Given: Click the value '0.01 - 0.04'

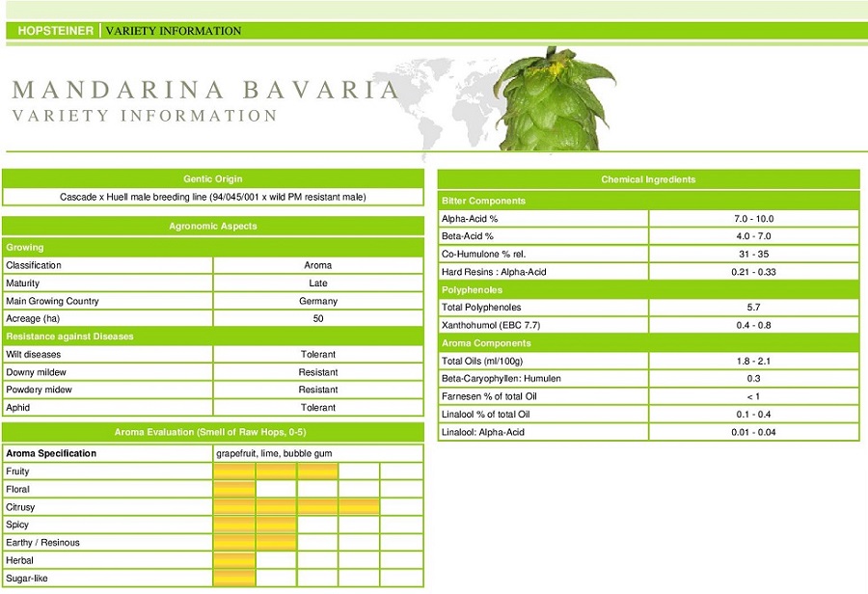Looking at the screenshot, I should (x=753, y=432).
